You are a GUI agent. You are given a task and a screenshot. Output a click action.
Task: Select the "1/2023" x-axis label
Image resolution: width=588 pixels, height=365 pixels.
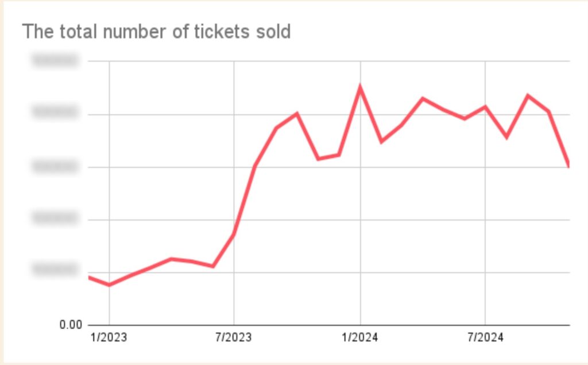109,337
